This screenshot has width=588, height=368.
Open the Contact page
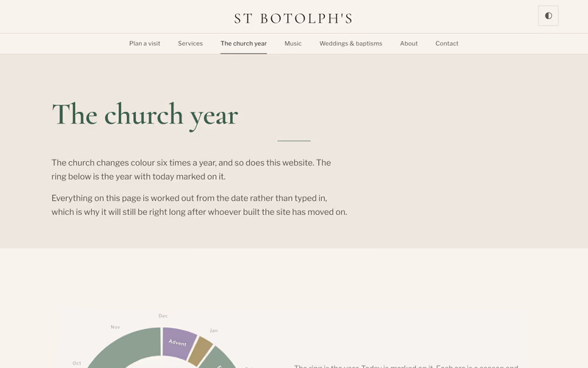447,43
